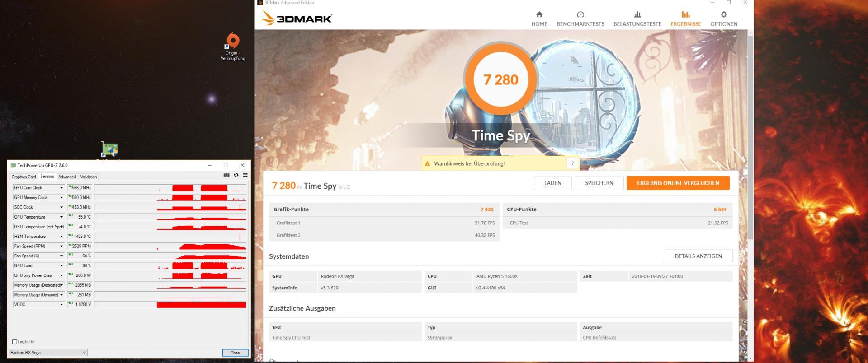Screen dimensions: 868x363
Task: Click the 7 280 score circle
Action: [x=501, y=79]
